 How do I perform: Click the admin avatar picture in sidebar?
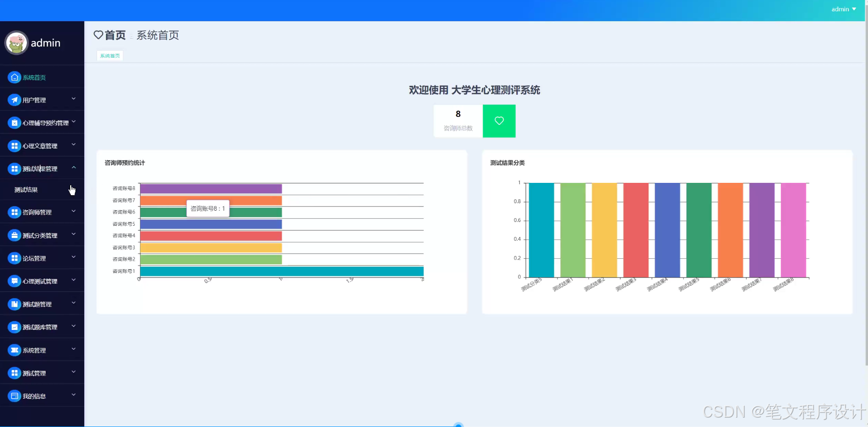coord(16,43)
